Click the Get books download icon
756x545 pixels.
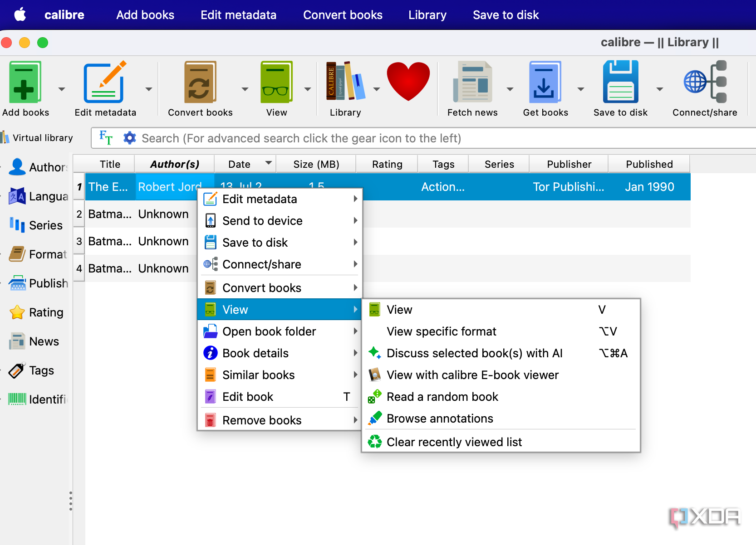(x=545, y=83)
